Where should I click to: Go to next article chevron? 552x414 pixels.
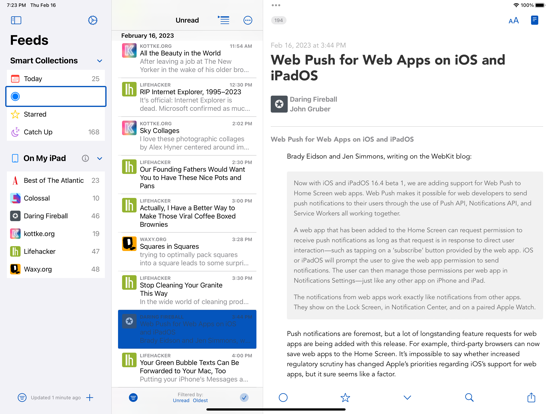pyautogui.click(x=407, y=397)
